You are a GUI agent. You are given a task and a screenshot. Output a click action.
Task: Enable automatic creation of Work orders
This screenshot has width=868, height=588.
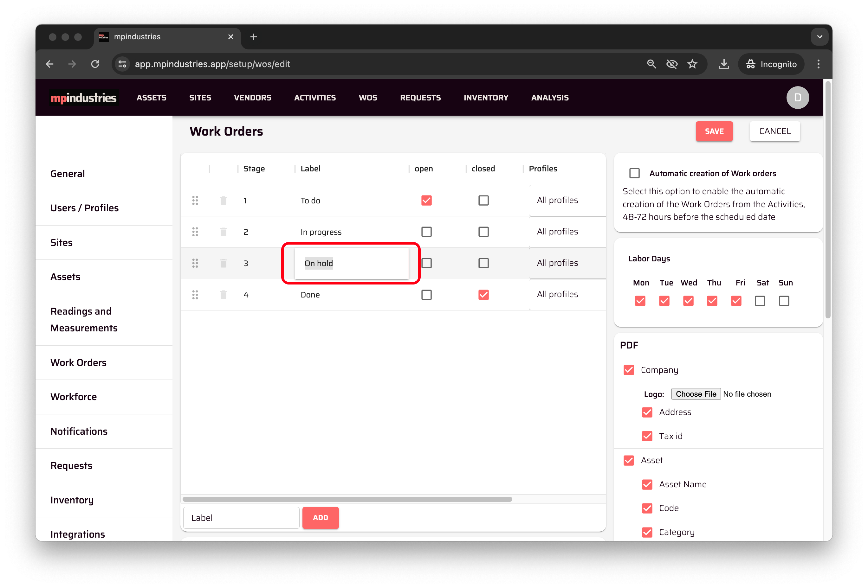[x=634, y=173]
